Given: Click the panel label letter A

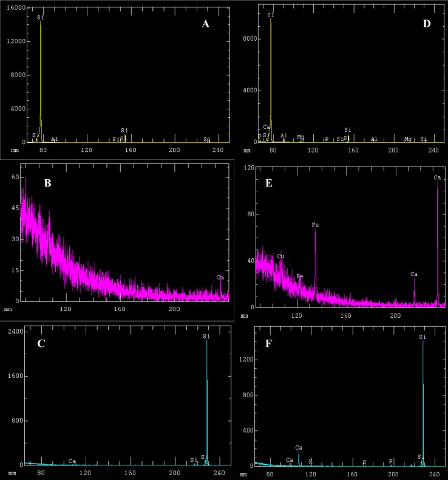Looking at the screenshot, I should [206, 24].
